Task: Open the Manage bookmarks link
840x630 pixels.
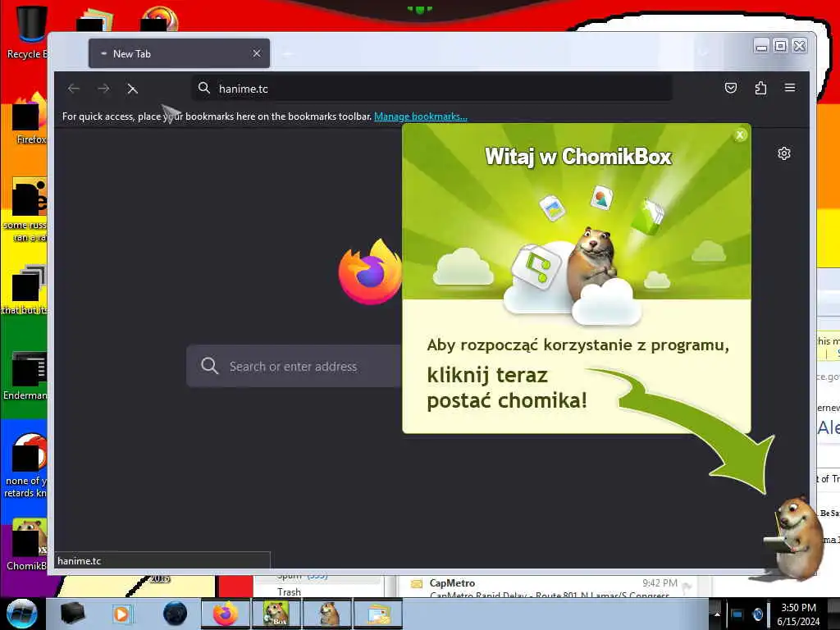Action: [x=421, y=116]
